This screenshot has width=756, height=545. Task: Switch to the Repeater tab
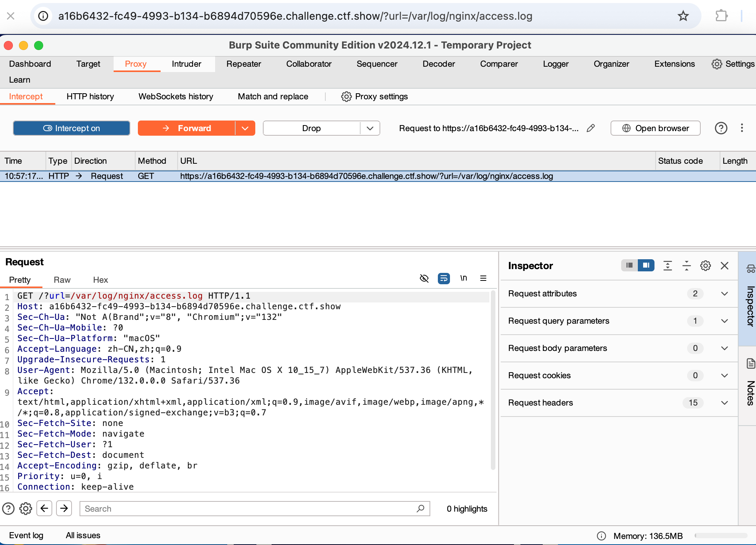click(x=244, y=64)
